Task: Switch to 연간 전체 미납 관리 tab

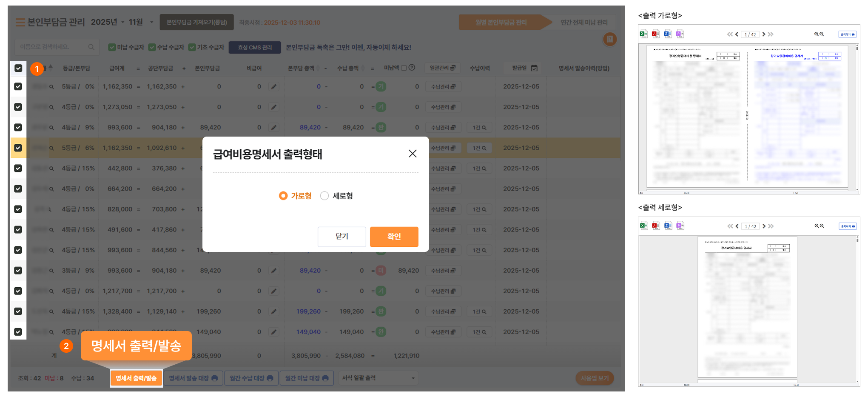Action: click(x=583, y=22)
